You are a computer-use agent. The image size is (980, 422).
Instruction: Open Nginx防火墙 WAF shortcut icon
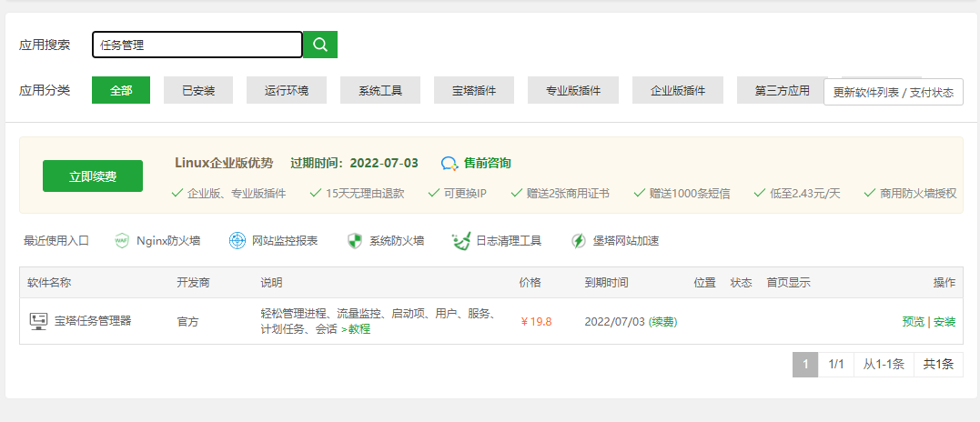point(122,241)
